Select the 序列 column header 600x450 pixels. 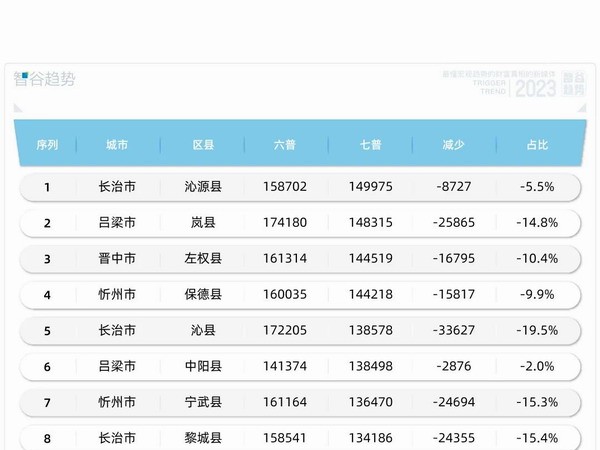(47, 145)
